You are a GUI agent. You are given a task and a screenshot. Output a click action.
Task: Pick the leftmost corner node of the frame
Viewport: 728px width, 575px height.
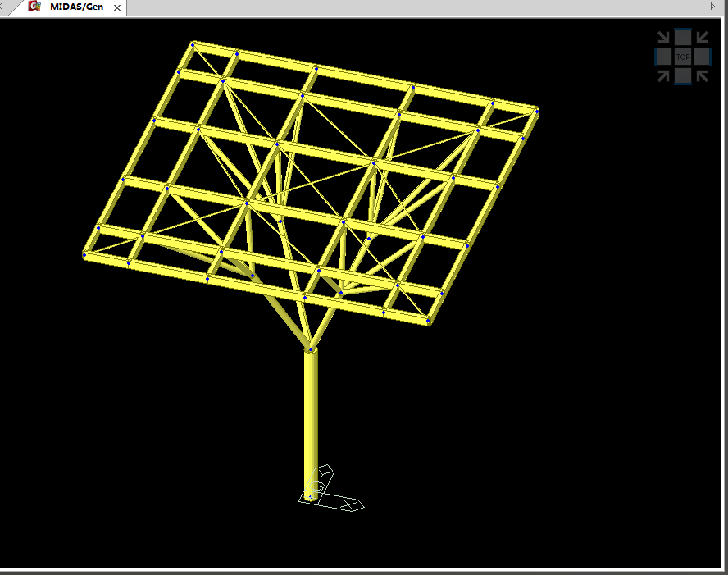(x=84, y=255)
